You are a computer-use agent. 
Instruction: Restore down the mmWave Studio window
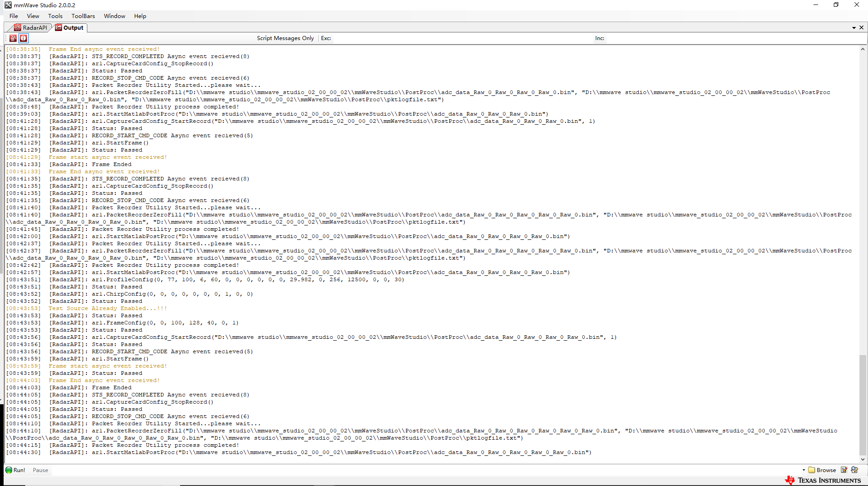pyautogui.click(x=836, y=5)
